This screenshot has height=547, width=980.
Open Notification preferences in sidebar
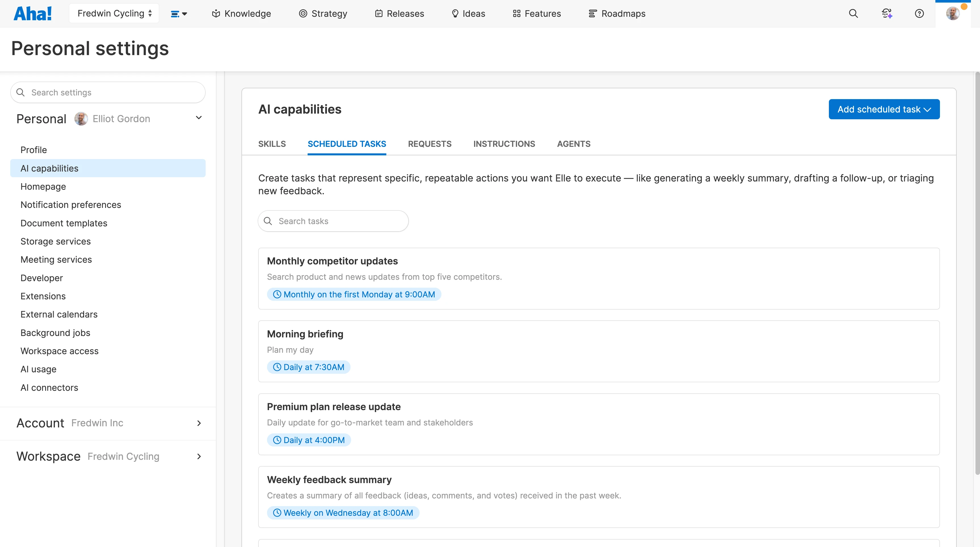point(71,205)
